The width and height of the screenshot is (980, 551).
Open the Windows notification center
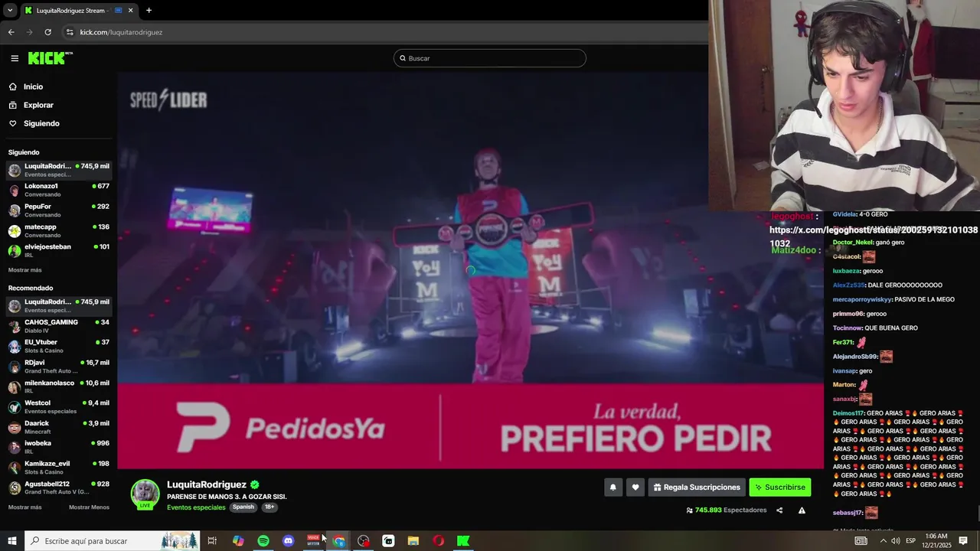963,541
